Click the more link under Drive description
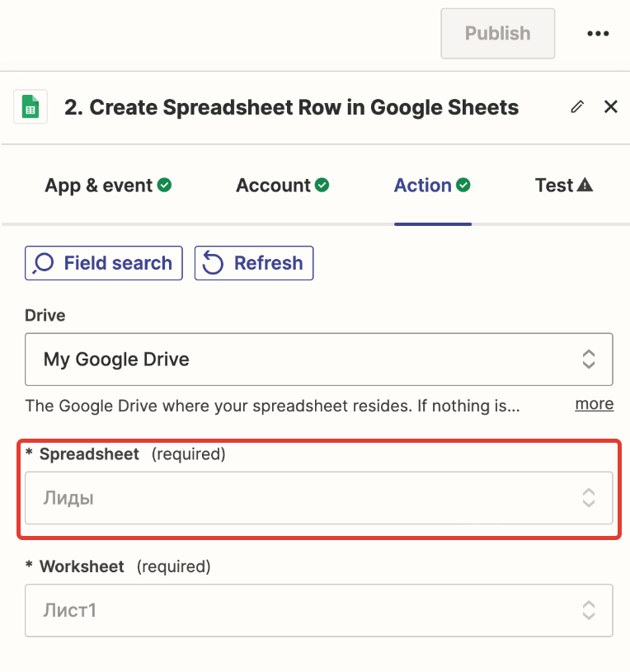Image resolution: width=630 pixels, height=672 pixels. (594, 404)
